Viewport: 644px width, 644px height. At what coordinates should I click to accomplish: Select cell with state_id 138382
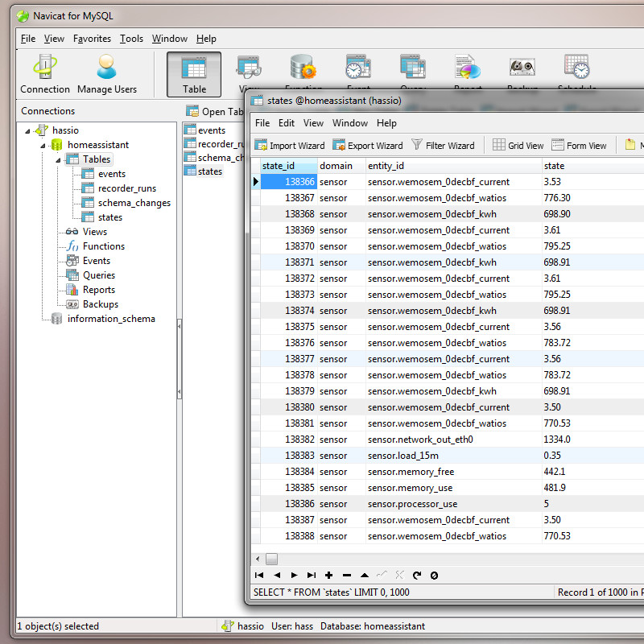(288, 440)
